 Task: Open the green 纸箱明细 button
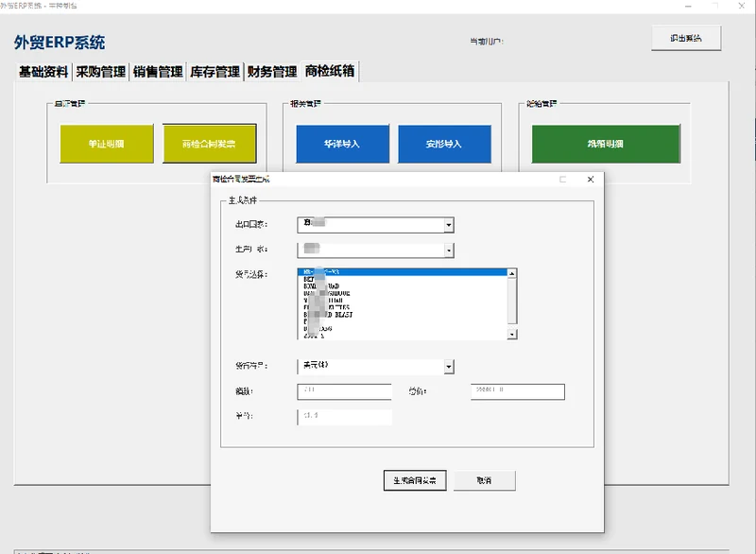[x=606, y=144]
